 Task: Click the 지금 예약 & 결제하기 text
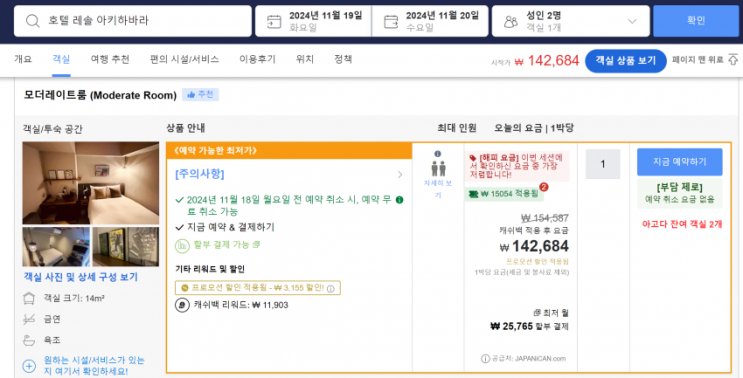231,227
